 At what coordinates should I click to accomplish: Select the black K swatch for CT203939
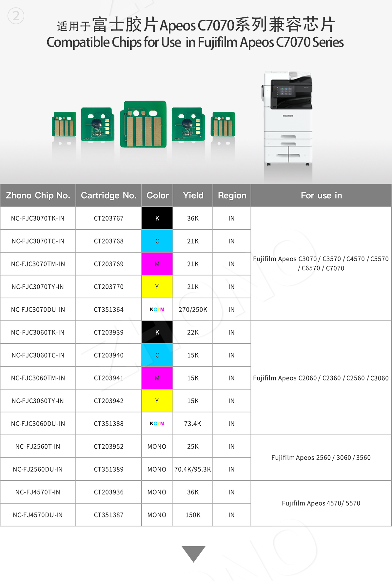coord(157,332)
